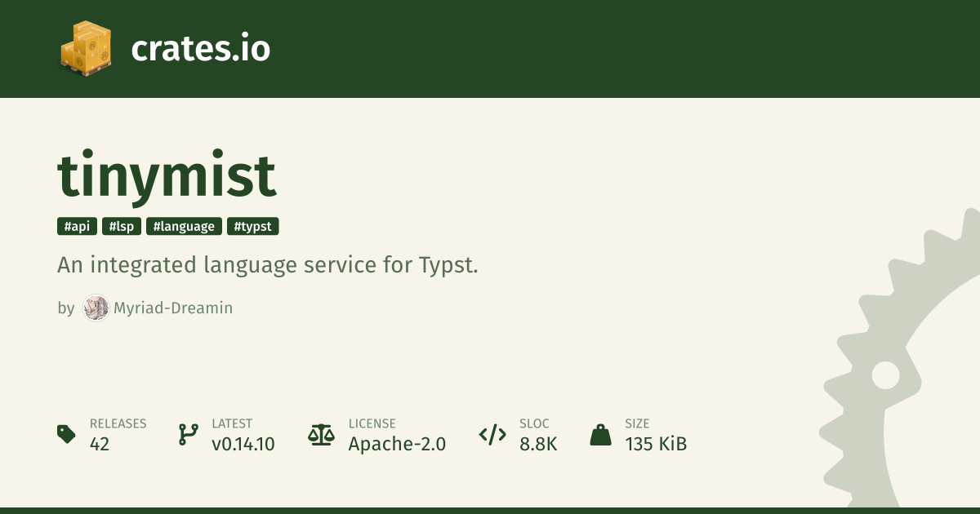The height and width of the screenshot is (514, 980).
Task: Open the Myriad-Dreamin author name
Action: 171,308
